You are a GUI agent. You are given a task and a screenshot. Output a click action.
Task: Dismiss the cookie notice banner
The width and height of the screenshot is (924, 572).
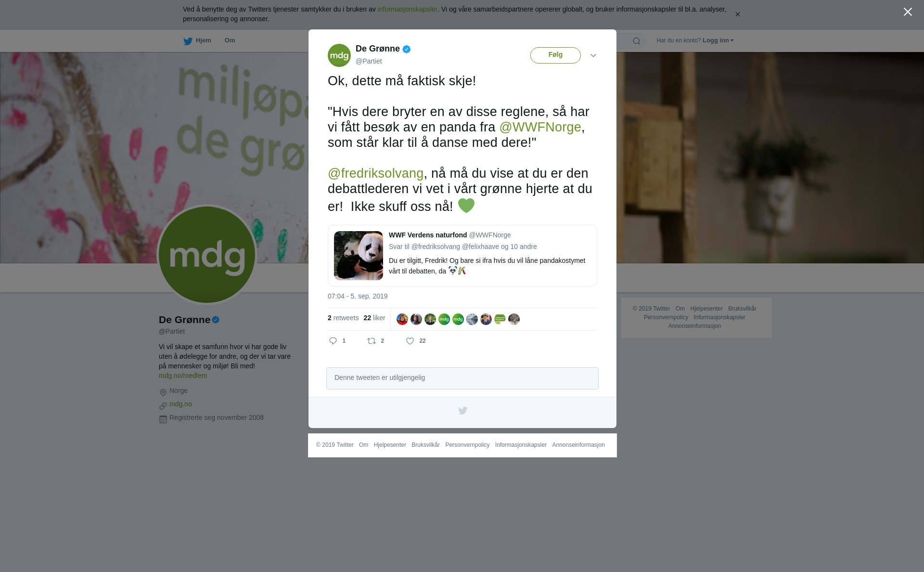(737, 14)
